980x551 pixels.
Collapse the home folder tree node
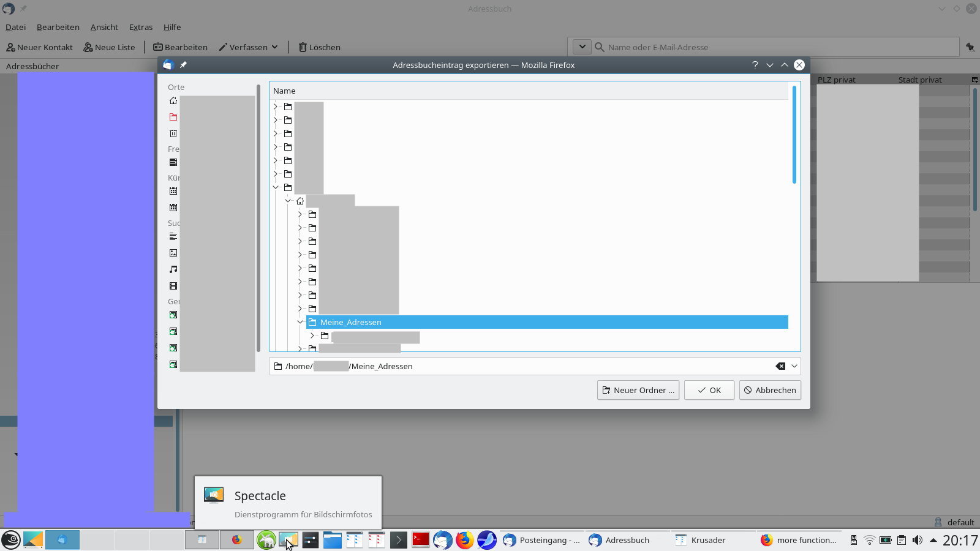(288, 201)
